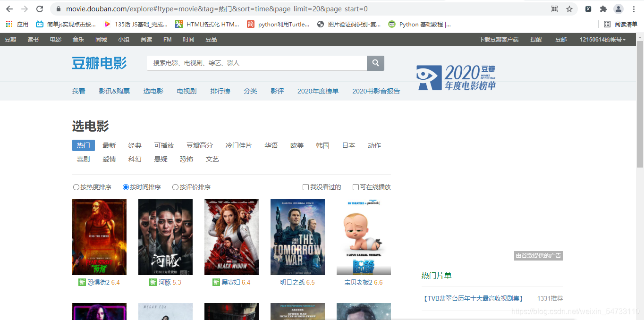Open the 简单js实现点击按 bookmark
This screenshot has width=644, height=320.
click(66, 24)
